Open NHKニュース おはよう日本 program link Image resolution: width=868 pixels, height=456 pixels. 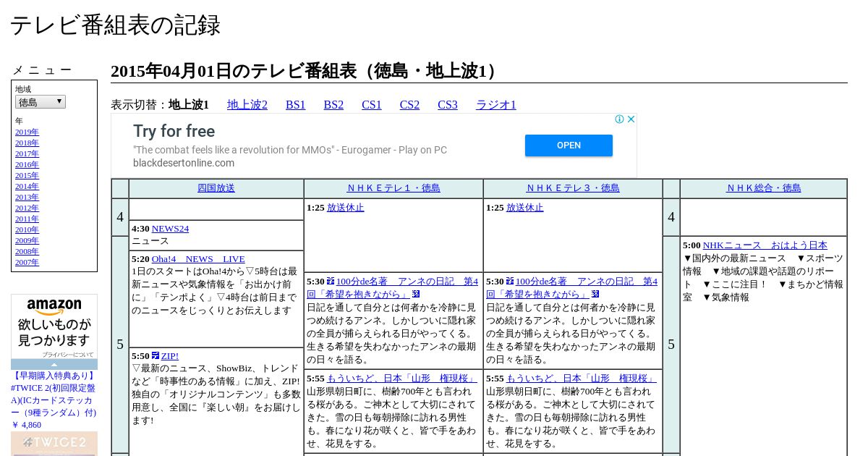[765, 245]
